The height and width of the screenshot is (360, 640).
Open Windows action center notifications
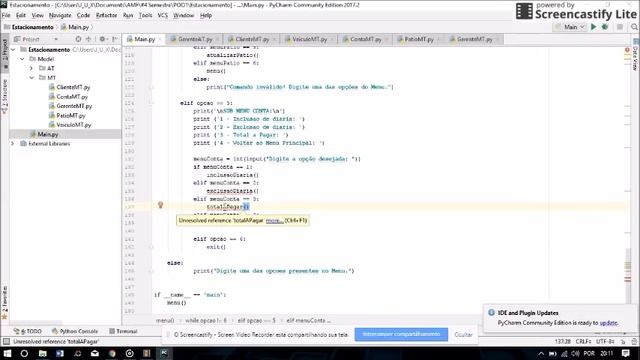tap(626, 353)
